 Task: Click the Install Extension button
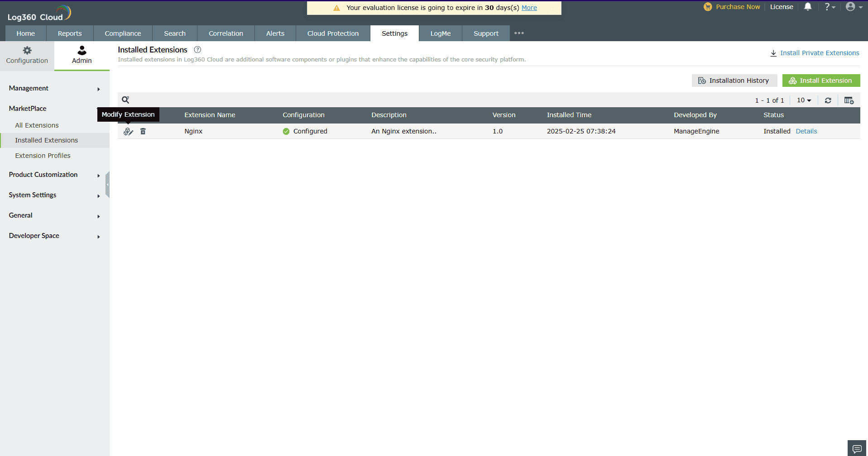tap(821, 81)
